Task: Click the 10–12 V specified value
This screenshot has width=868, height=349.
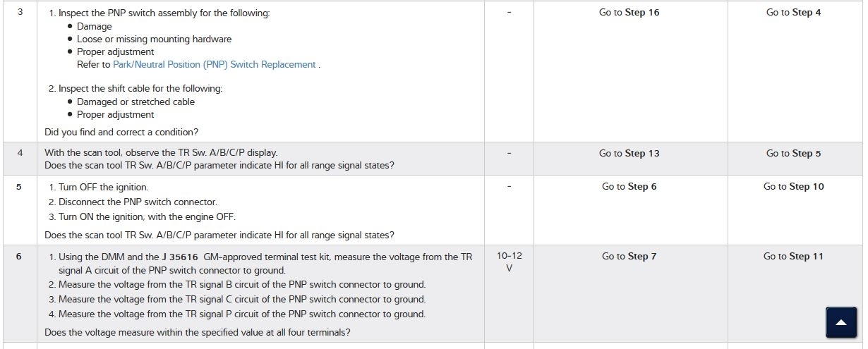Action: click(x=509, y=262)
